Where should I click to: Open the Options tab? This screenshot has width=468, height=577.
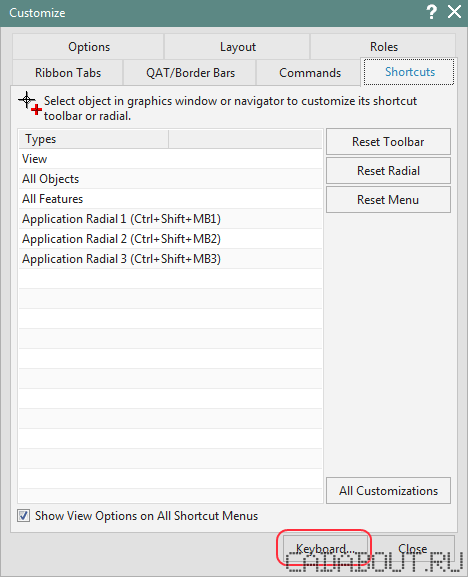(x=88, y=47)
